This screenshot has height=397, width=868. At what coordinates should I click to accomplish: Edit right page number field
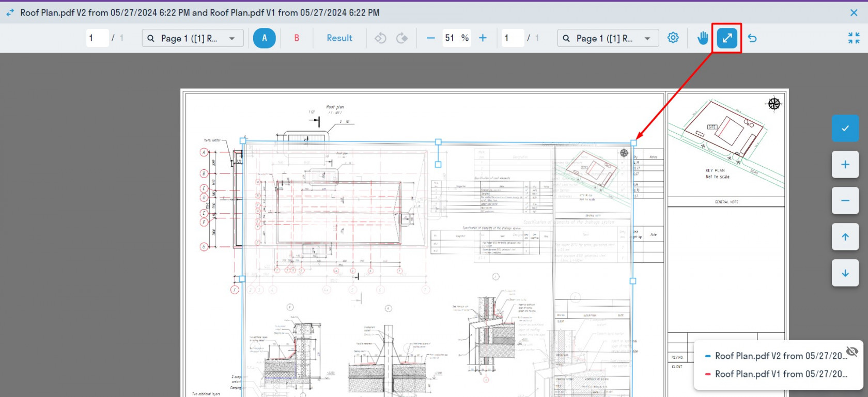tap(513, 38)
